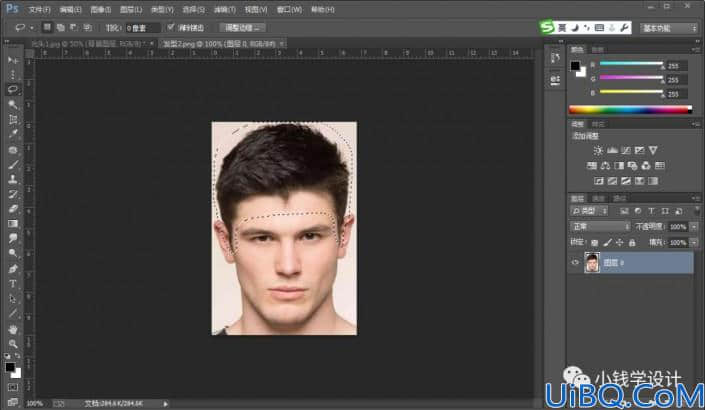The height and width of the screenshot is (410, 705).
Task: Open the status bar info arrow
Action: click(x=165, y=404)
